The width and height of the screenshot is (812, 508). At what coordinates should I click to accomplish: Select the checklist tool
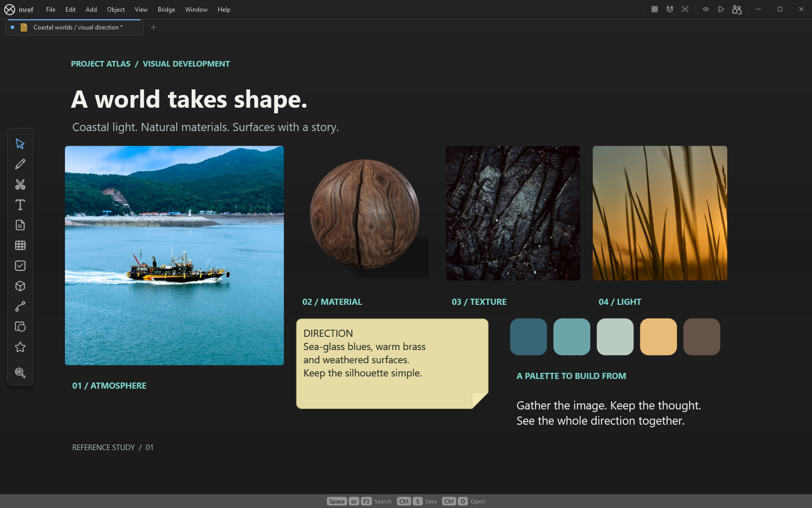(x=20, y=266)
